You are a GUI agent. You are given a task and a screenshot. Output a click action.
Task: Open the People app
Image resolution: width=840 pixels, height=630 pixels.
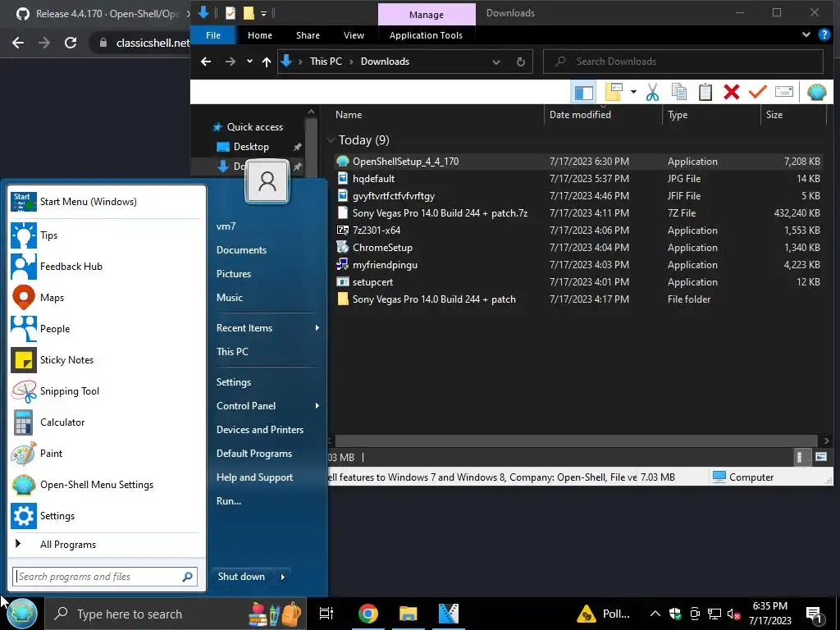click(x=106, y=328)
